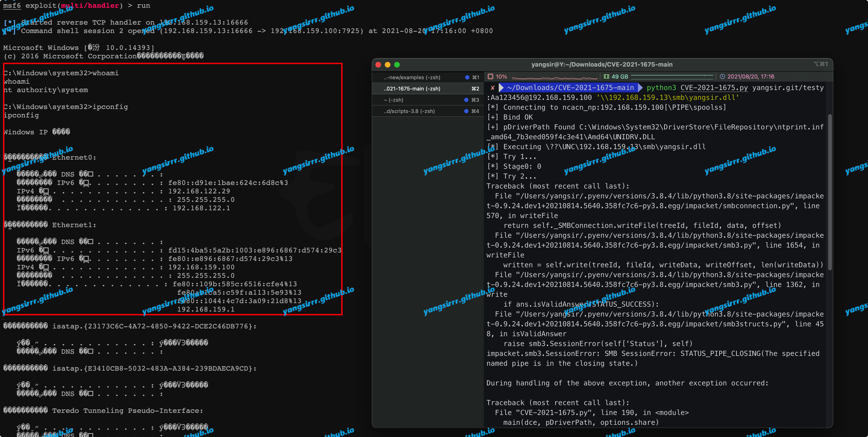Click the 2021/08/20, 17:16 date display

(750, 76)
